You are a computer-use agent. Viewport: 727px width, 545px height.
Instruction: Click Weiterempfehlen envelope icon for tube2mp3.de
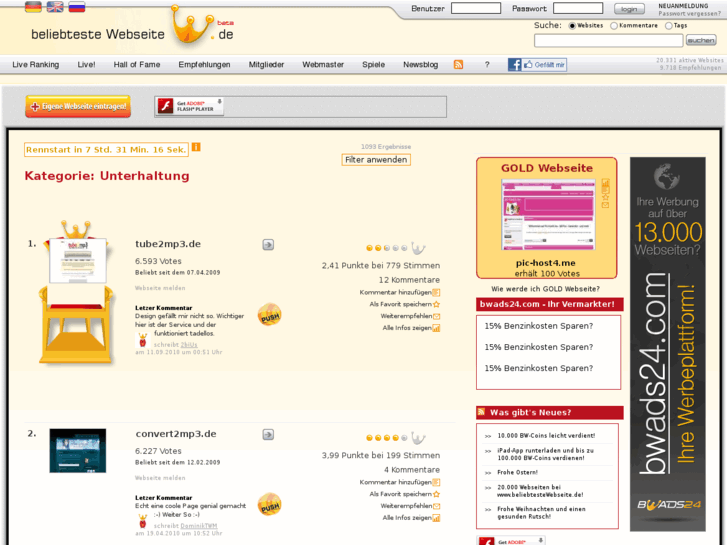click(x=436, y=316)
